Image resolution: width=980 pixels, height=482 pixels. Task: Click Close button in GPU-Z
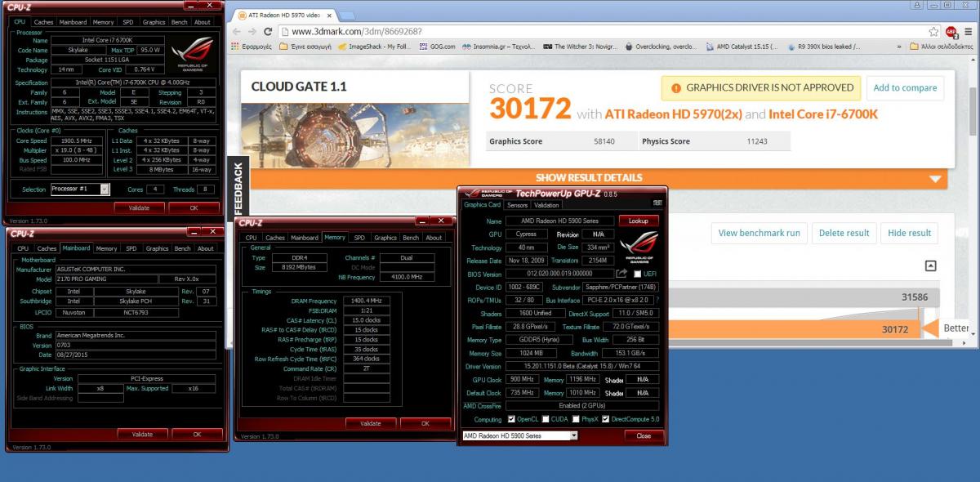pyautogui.click(x=644, y=435)
